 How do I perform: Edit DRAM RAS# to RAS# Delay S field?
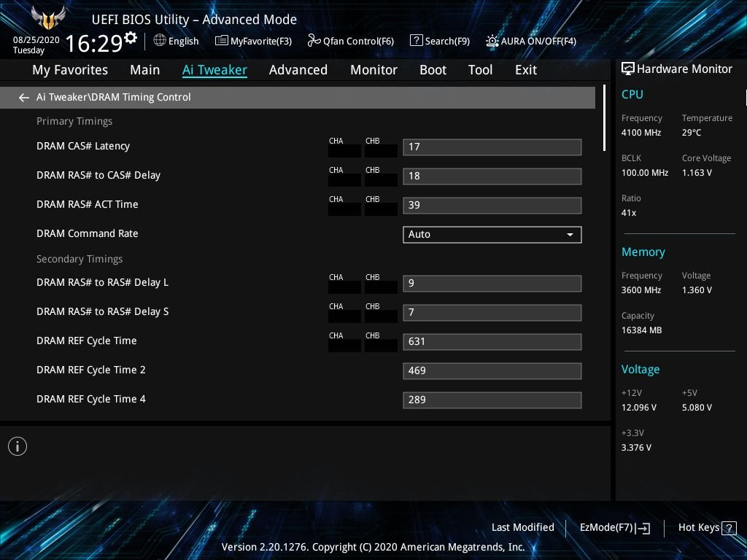(492, 312)
